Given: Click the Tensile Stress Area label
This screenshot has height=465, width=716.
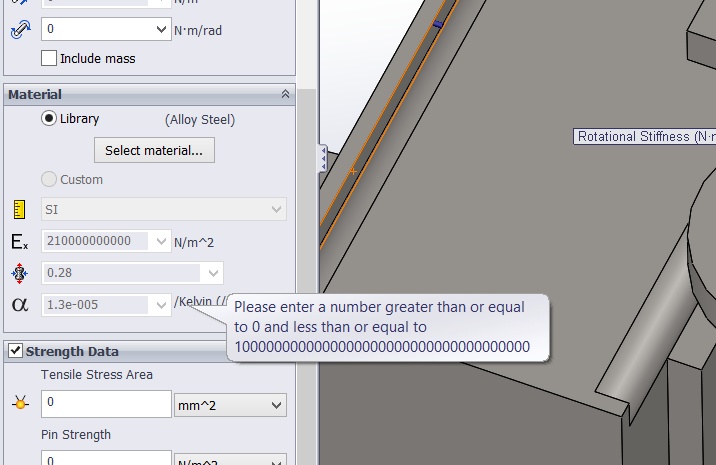Looking at the screenshot, I should (97, 375).
